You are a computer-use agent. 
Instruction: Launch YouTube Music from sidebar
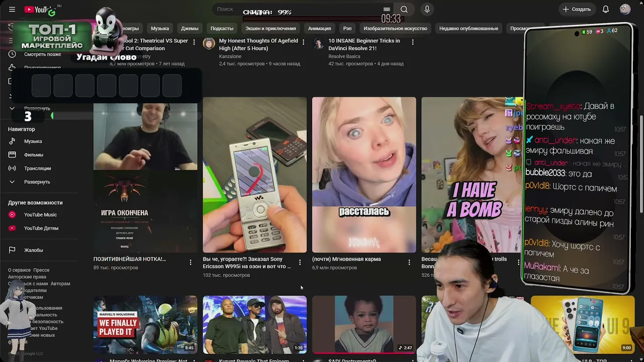pos(40,215)
